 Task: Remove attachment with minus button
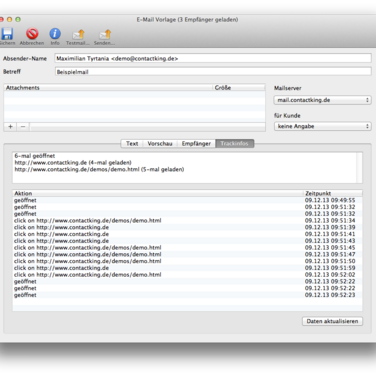click(x=23, y=127)
